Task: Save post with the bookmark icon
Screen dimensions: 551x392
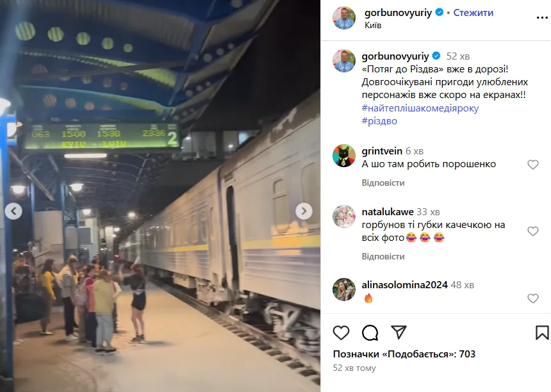Action: 542,332
